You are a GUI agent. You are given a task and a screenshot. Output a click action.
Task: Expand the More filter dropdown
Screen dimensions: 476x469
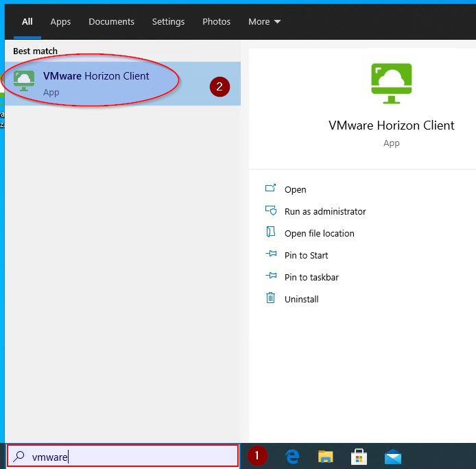[264, 21]
